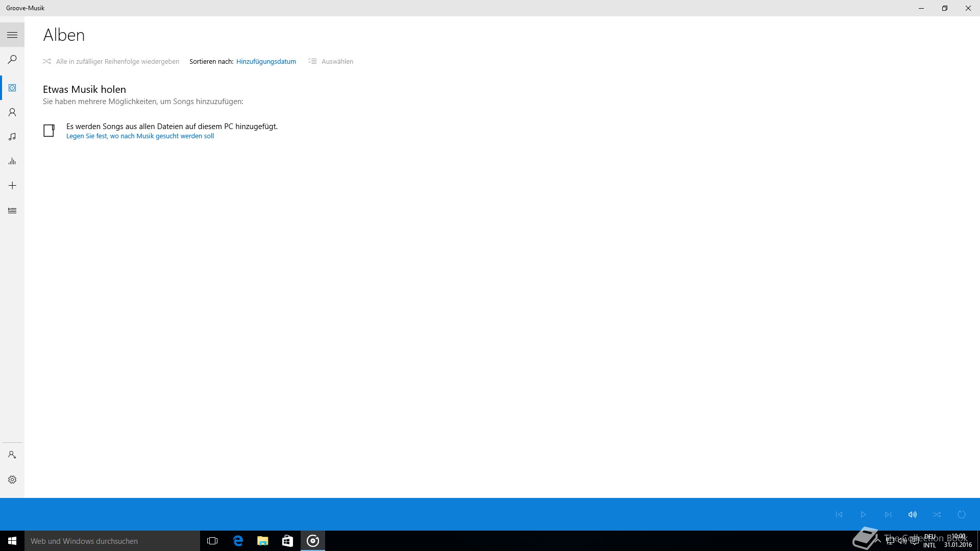Image resolution: width=980 pixels, height=551 pixels.
Task: Minimize the Groove-Musik window
Action: (x=921, y=8)
